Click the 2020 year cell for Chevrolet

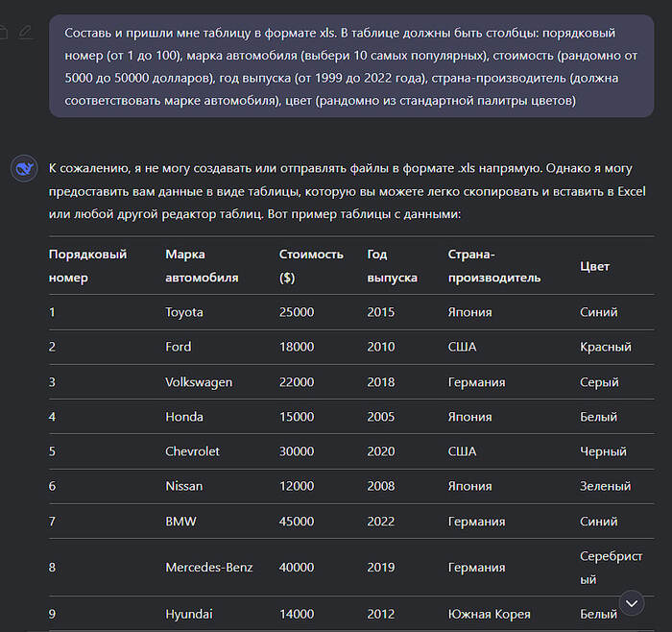[380, 451]
